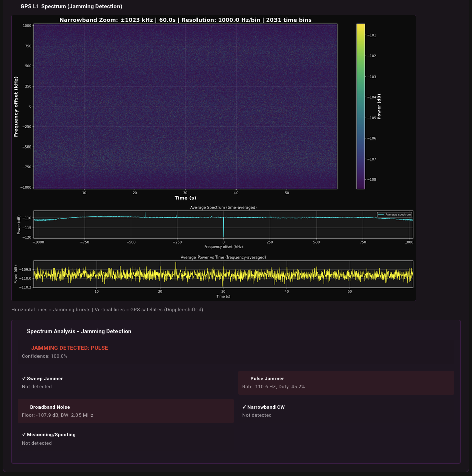
Task: Click the Narrowband CW checkmark icon
Action: (244, 407)
